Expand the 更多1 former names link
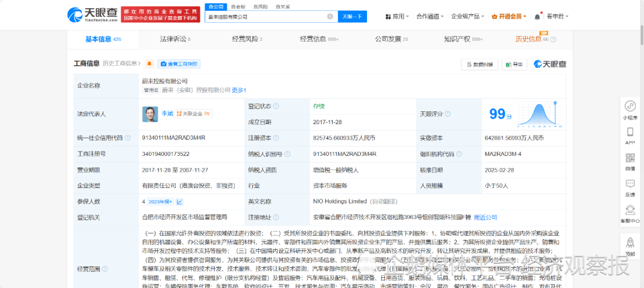Screen dimensions: 644x288 pos(239,90)
